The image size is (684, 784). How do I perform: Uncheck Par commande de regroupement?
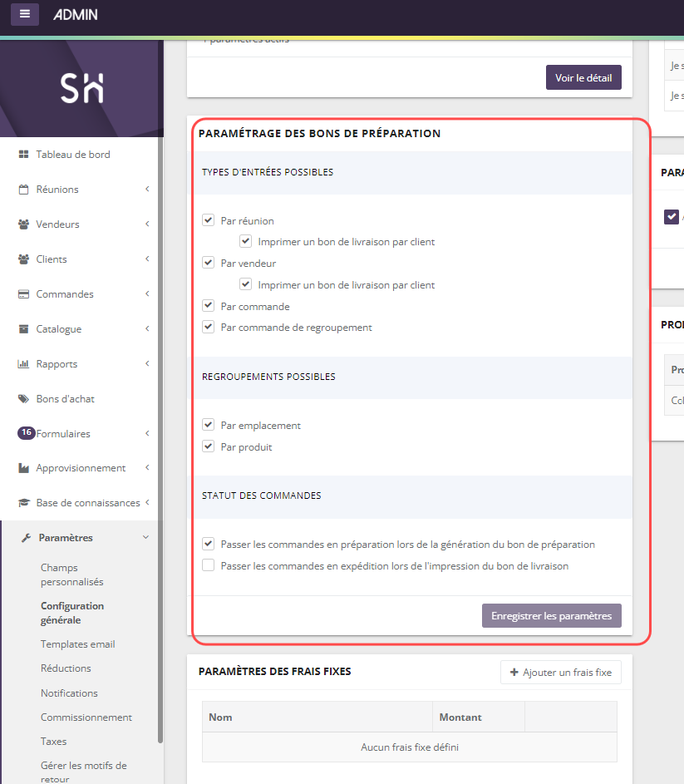point(209,327)
